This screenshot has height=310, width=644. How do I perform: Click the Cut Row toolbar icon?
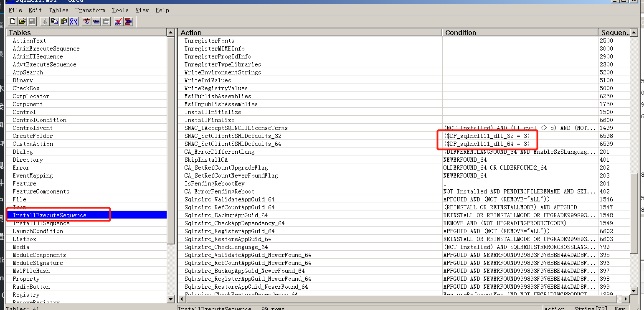87,21
